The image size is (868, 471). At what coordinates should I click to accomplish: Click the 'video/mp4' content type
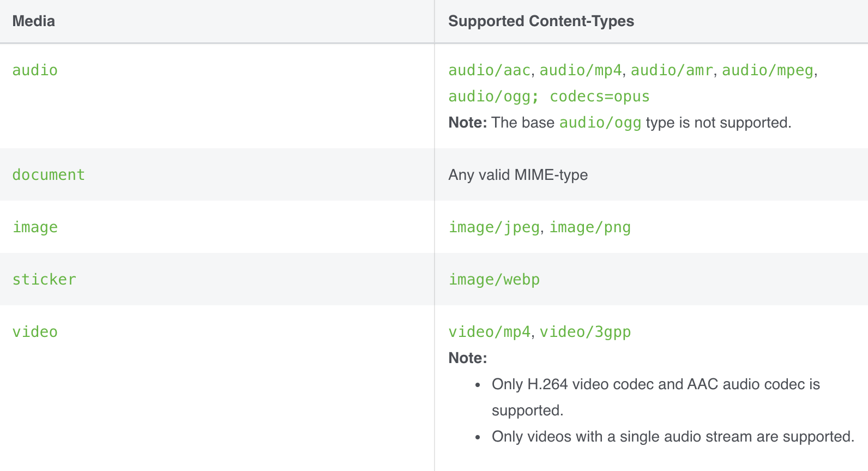[x=489, y=332]
